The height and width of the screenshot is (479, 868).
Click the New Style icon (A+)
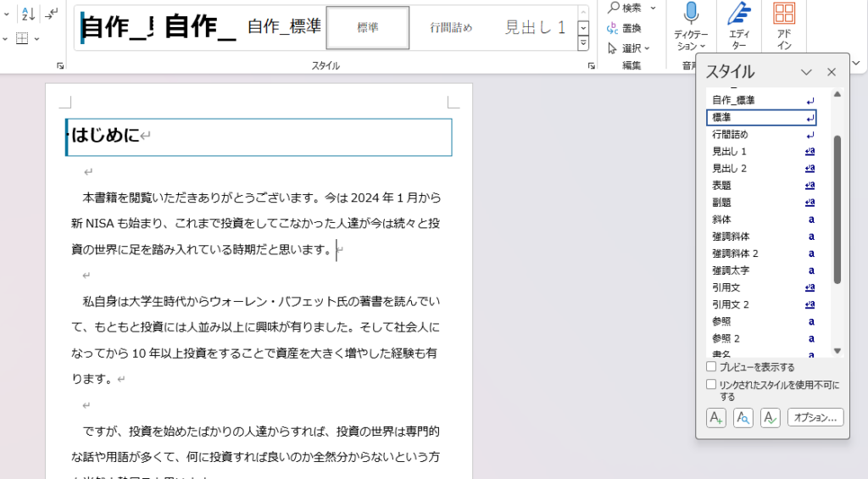coord(715,417)
